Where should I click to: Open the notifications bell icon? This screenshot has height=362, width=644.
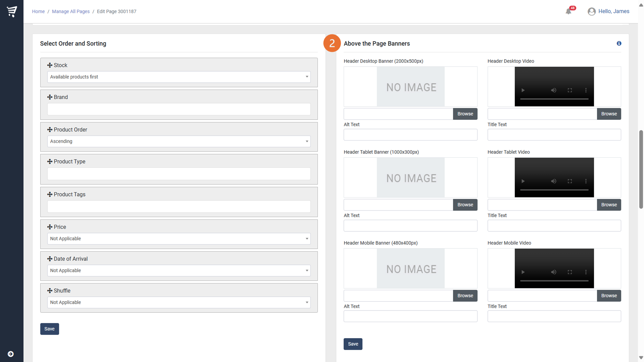click(568, 12)
